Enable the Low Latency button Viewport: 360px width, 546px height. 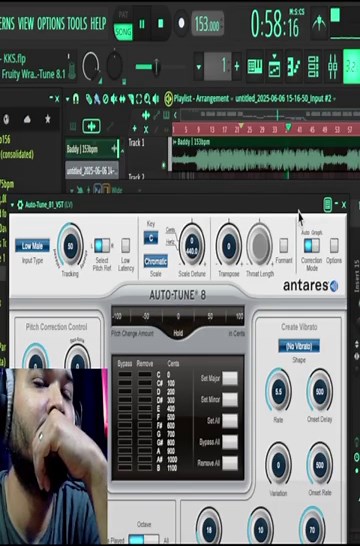pos(125,245)
